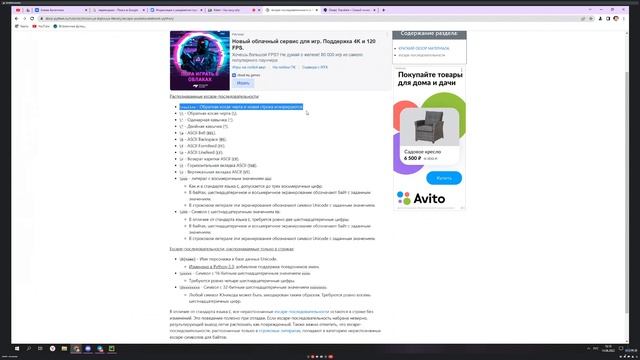Open the third bookmark with the green icon
Image resolution: width=640 pixels, height=360 pixels.
point(69,26)
